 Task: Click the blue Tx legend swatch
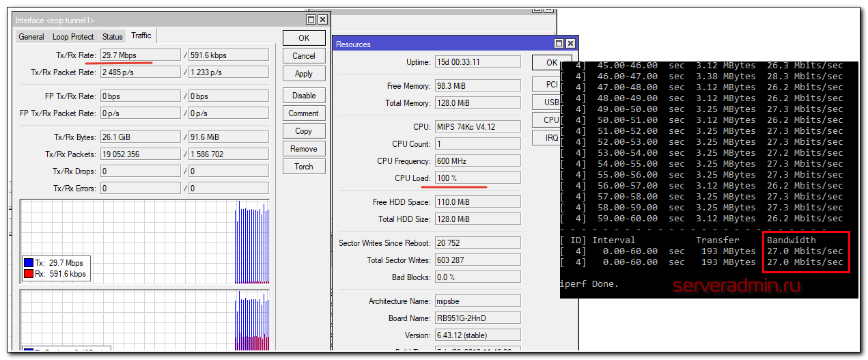28,263
